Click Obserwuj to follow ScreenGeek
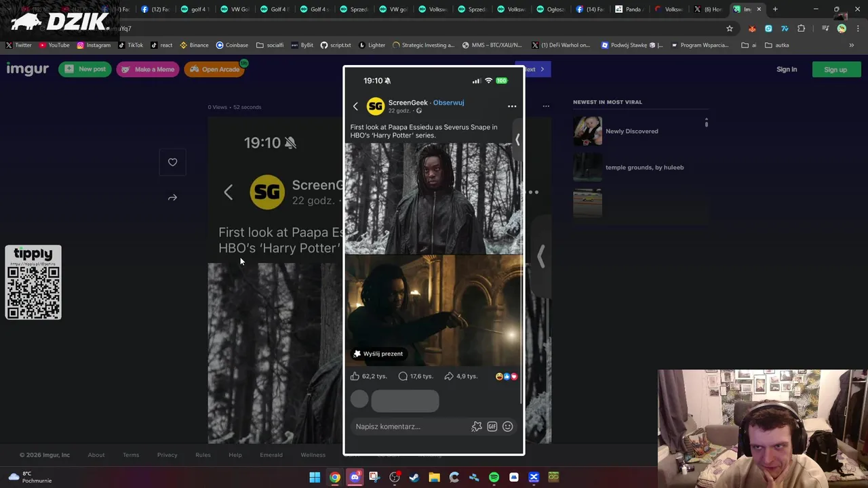Viewport: 868px width, 488px height. pyautogui.click(x=448, y=102)
